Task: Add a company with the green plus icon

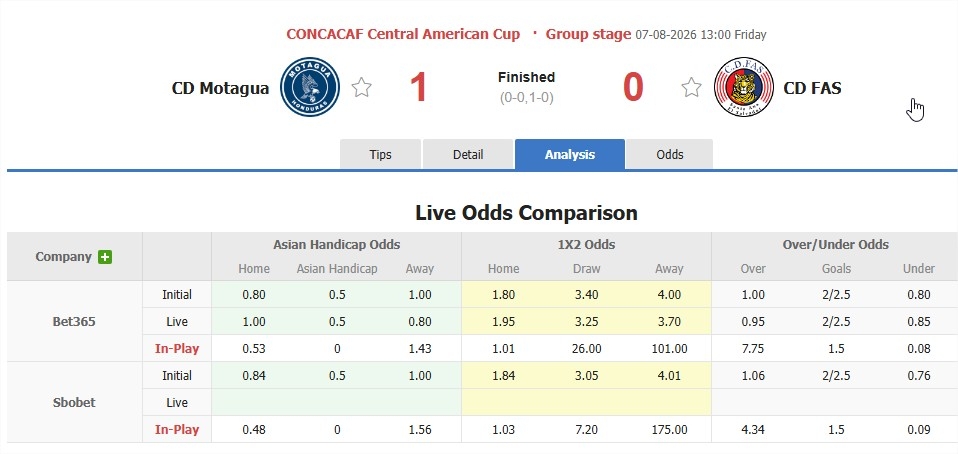Action: [105, 257]
